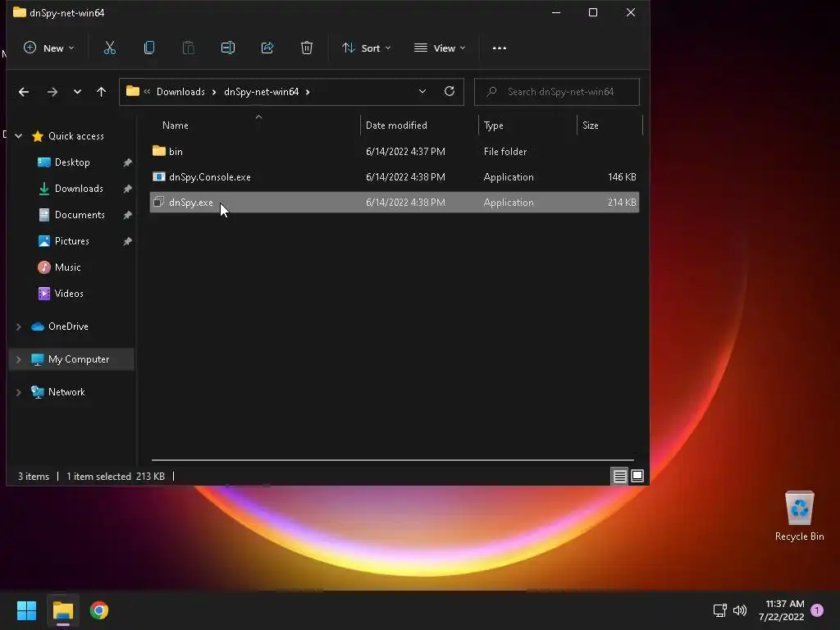The image size is (840, 630).
Task: Click the Rename icon in toolbar
Action: [x=228, y=48]
